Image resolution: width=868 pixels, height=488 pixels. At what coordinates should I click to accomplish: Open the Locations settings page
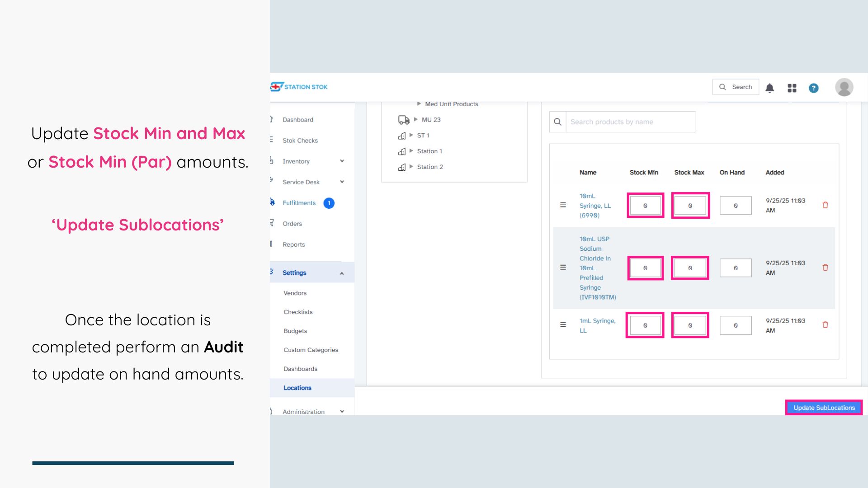tap(297, 388)
